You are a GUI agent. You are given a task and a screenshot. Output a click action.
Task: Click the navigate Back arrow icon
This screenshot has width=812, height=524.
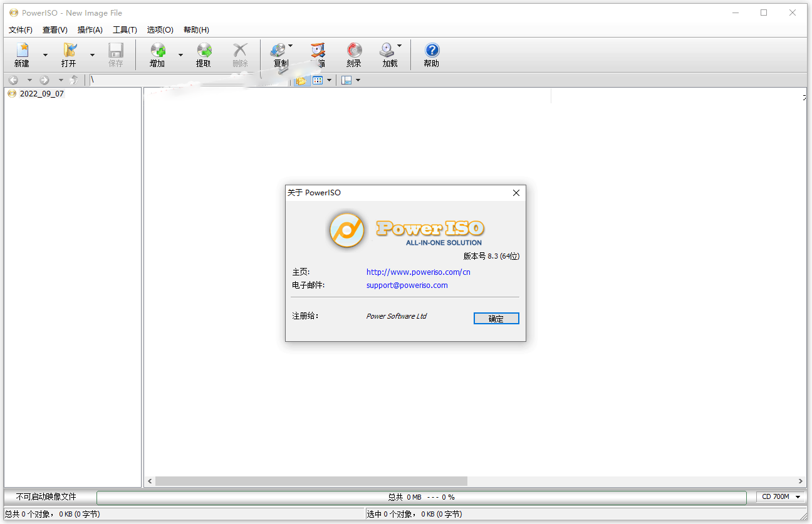coord(13,80)
